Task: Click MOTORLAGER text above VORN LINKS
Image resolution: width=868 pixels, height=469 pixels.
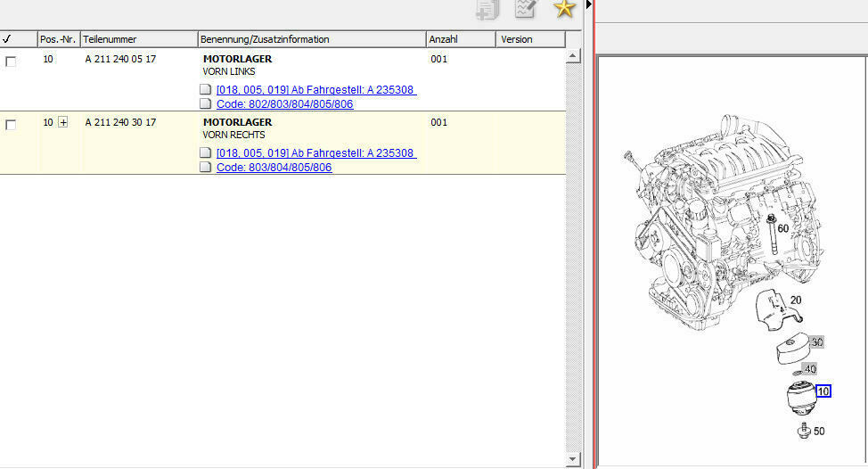Action: pyautogui.click(x=237, y=59)
